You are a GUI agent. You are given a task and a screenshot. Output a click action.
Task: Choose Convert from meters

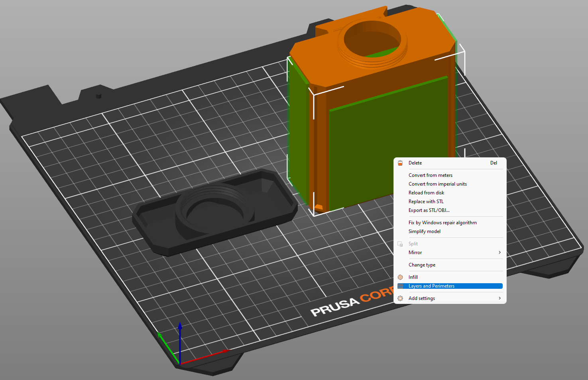coord(430,175)
